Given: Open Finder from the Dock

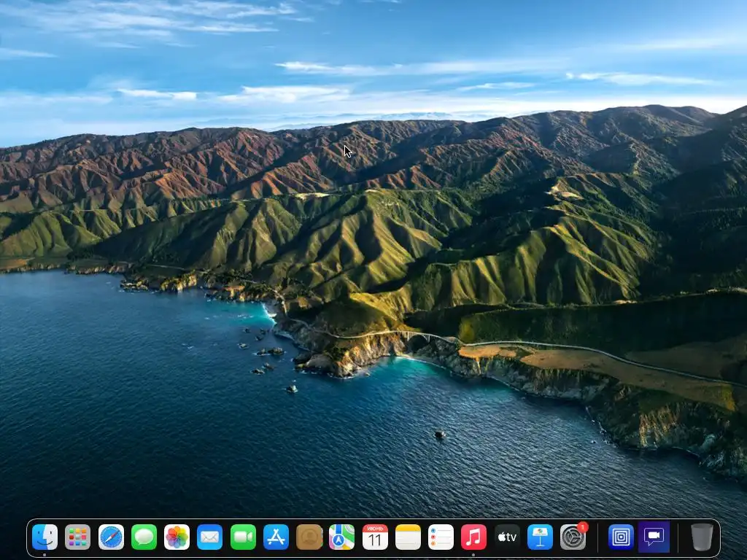Looking at the screenshot, I should pos(44,537).
